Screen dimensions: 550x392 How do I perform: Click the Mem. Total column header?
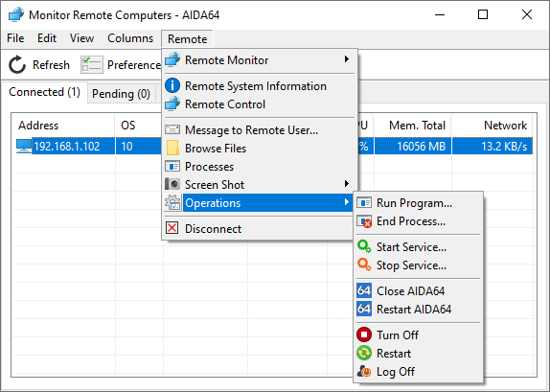click(x=413, y=126)
